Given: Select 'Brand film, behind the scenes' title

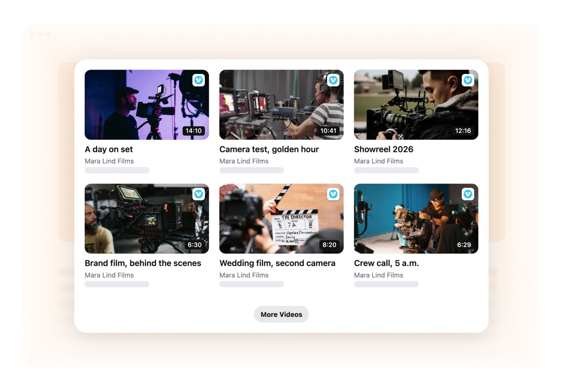Looking at the screenshot, I should 143,263.
